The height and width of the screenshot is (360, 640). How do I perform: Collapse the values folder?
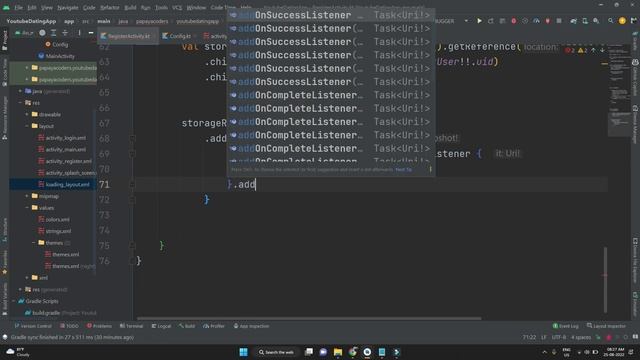point(27,208)
